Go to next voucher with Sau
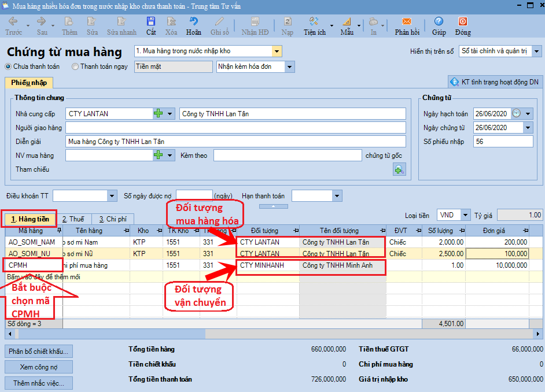 [x=42, y=26]
